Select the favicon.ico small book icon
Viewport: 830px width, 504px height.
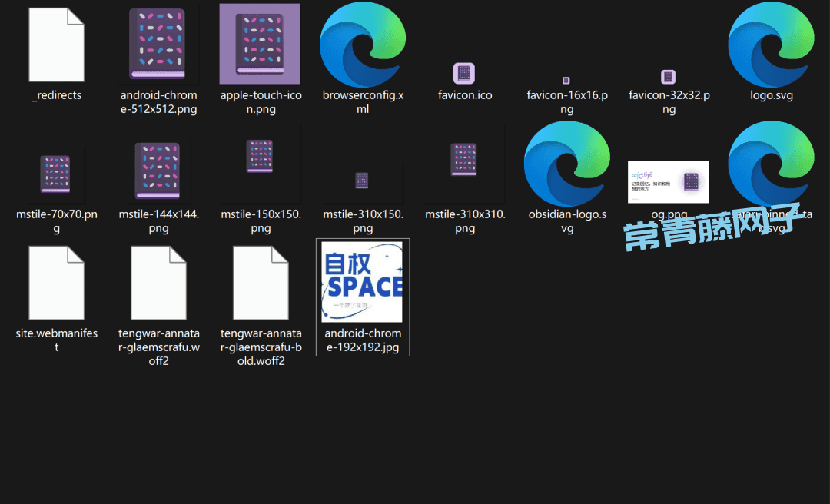(464, 74)
